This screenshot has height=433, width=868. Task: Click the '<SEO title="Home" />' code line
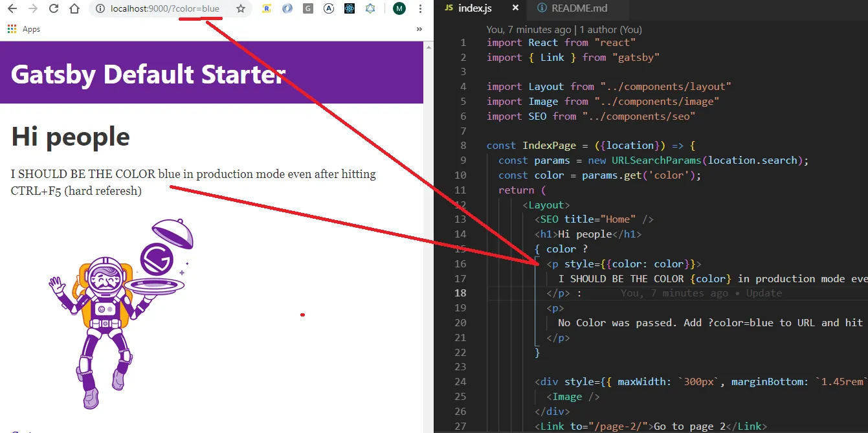point(594,219)
